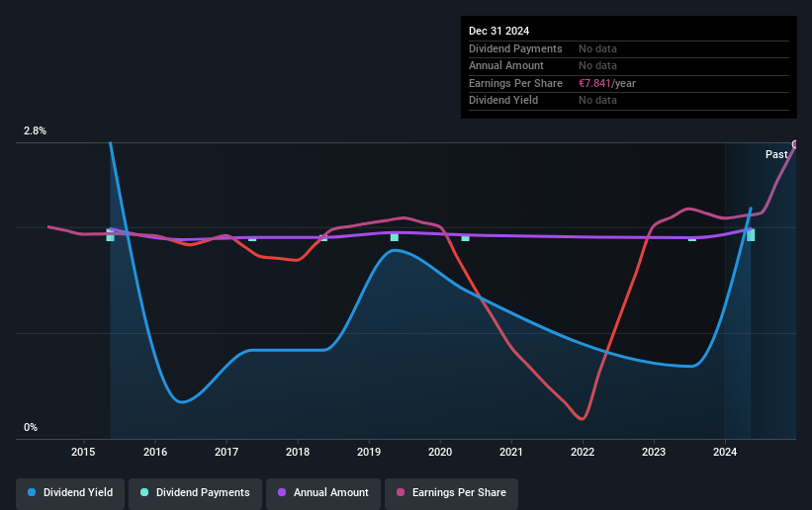The image size is (812, 510).
Task: Click the 2018 x-axis label
Action: pyautogui.click(x=298, y=452)
